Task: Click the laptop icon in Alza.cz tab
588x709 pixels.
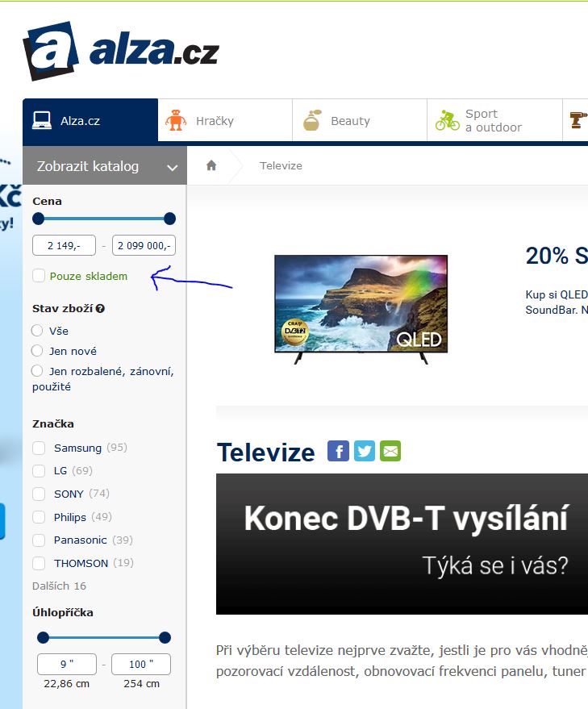Action: (42, 120)
